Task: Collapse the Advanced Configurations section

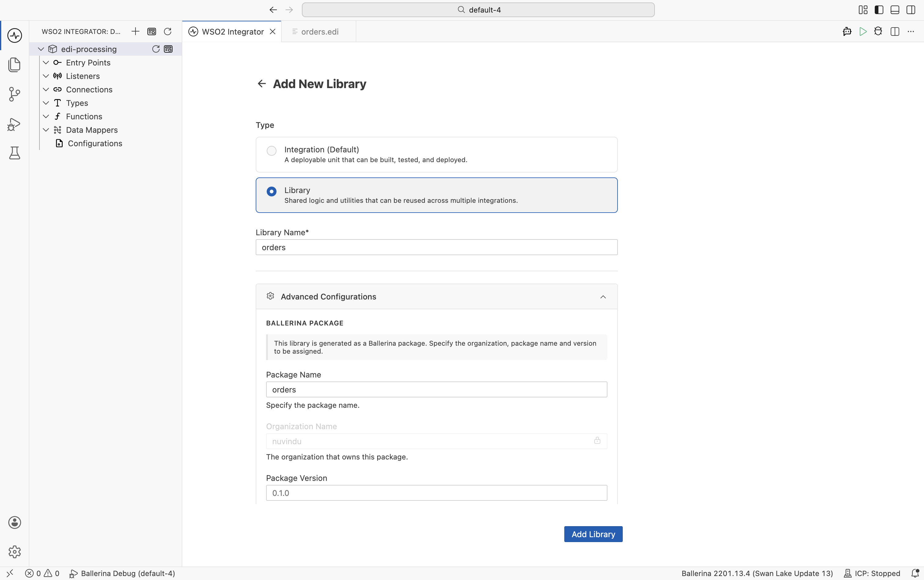Action: (x=603, y=297)
